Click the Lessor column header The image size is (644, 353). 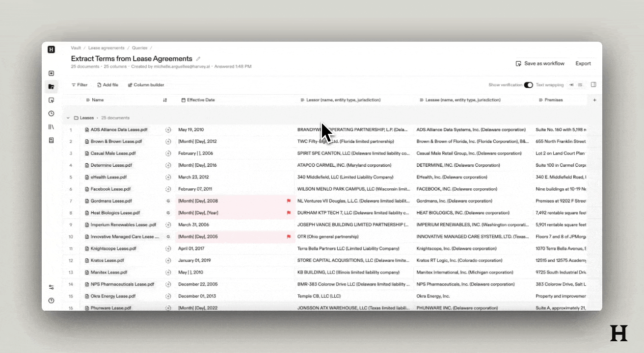coord(340,100)
